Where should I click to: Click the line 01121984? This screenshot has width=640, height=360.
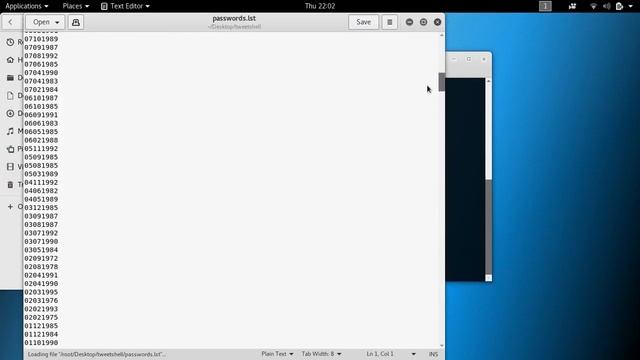(41, 334)
